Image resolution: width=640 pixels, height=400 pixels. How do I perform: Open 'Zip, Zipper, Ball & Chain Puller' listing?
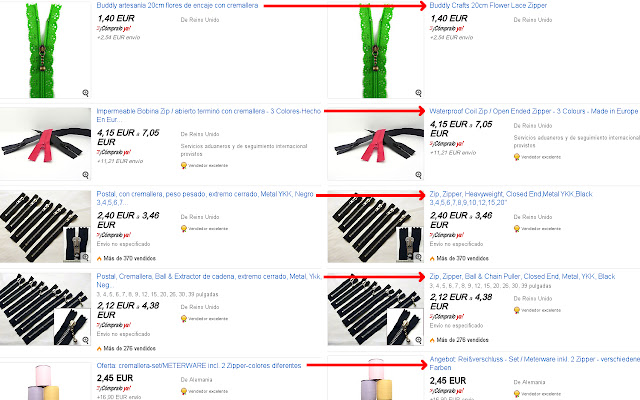coord(522,276)
